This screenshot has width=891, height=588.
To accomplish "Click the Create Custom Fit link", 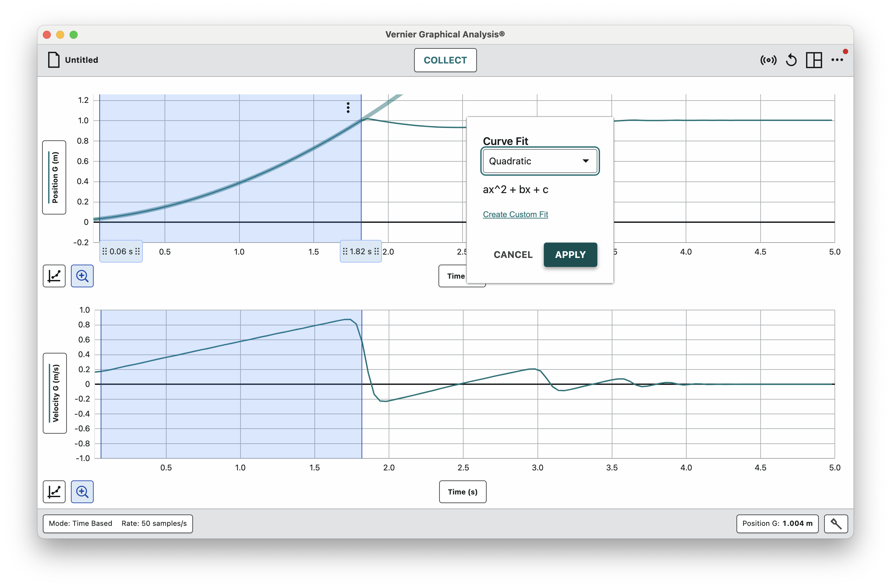I will (x=515, y=214).
